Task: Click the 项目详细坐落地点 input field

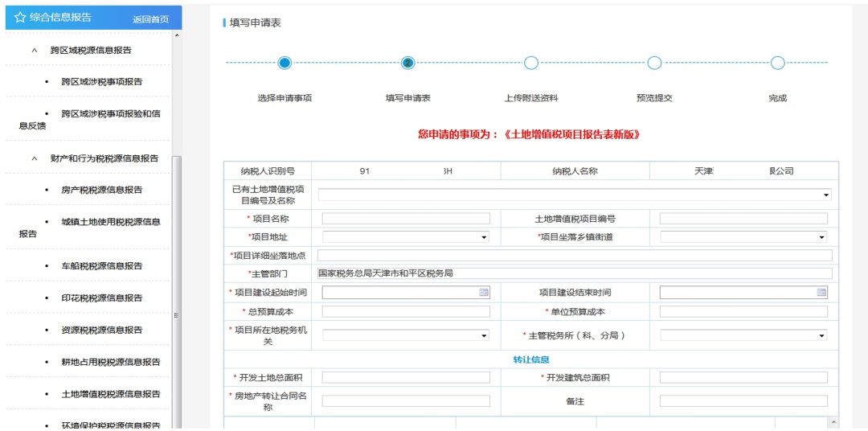Action: click(x=575, y=256)
